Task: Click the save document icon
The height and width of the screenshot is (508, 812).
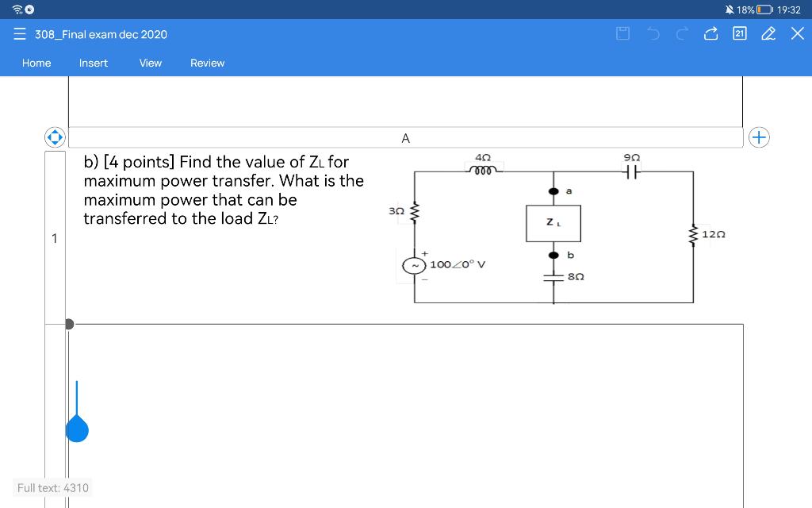Action: tap(623, 33)
